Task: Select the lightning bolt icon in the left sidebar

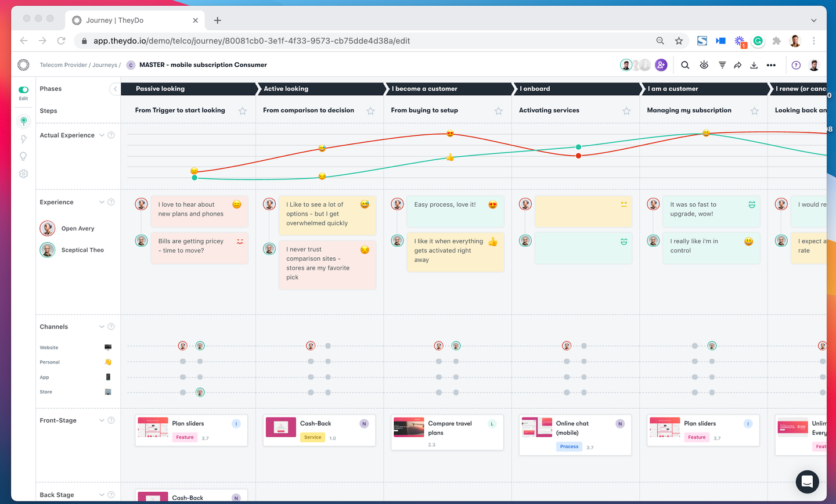Action: (23, 139)
